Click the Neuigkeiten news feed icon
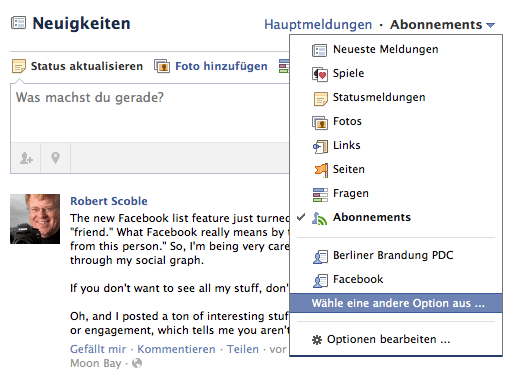Image resolution: width=517 pixels, height=370 pixels. pyautogui.click(x=18, y=23)
